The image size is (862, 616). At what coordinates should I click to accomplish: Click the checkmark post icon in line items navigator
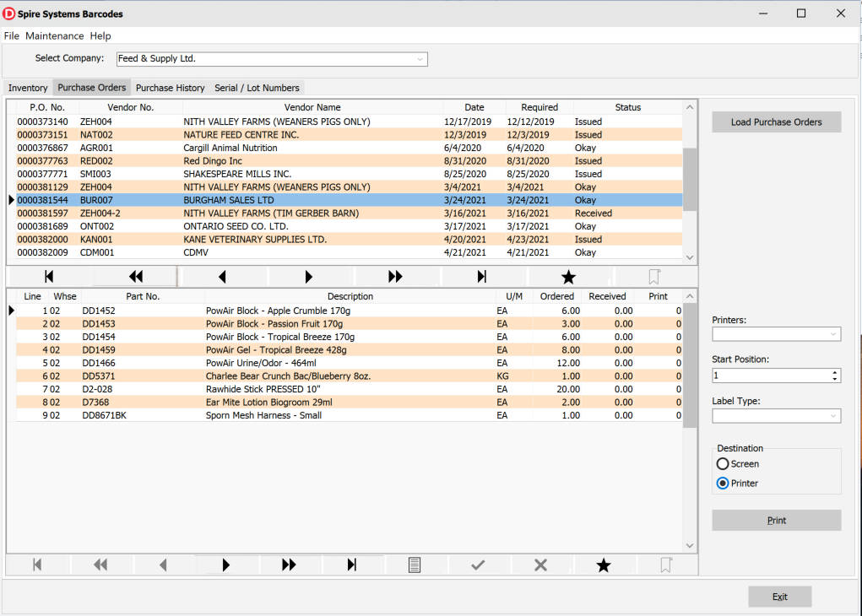[x=478, y=565]
